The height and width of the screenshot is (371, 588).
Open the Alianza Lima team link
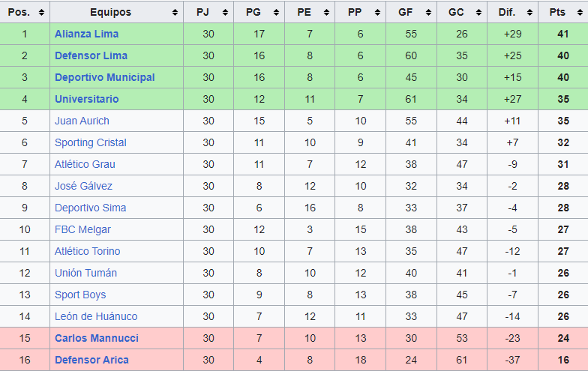tap(87, 34)
